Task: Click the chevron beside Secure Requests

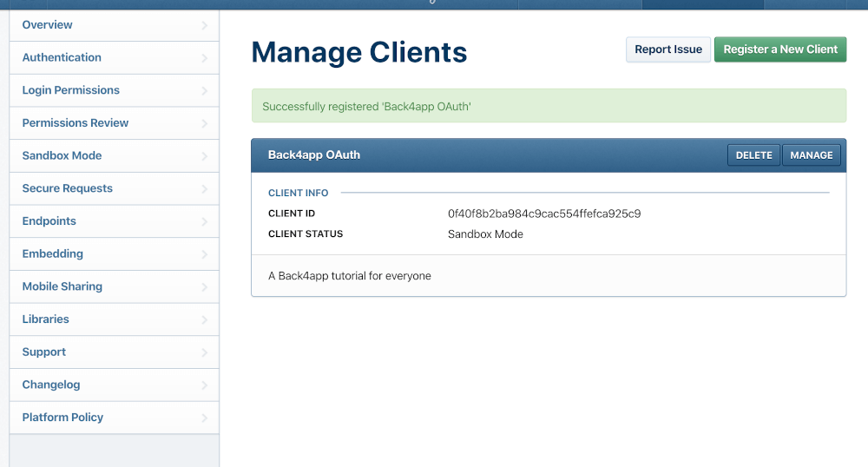Action: click(x=204, y=188)
